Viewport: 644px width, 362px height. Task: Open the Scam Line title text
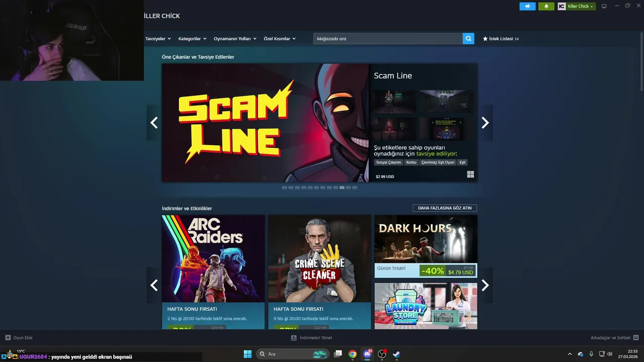(x=393, y=76)
